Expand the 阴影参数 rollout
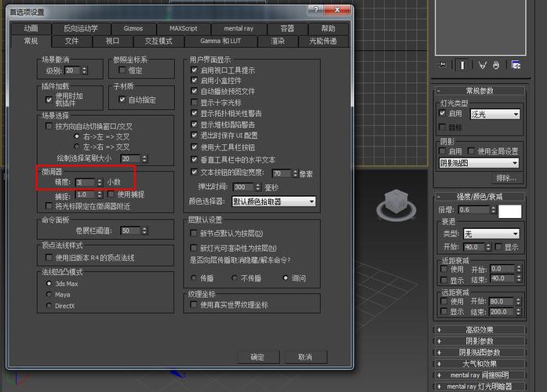The width and height of the screenshot is (547, 392). point(480,341)
